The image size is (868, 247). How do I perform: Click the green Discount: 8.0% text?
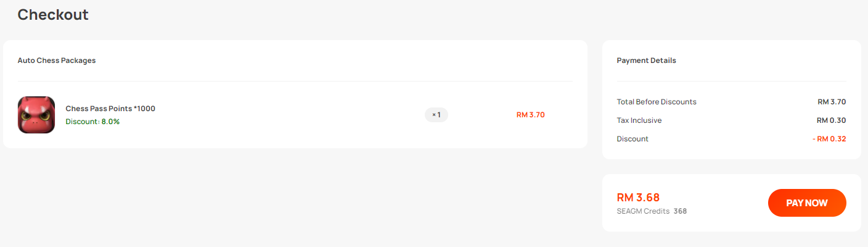92,122
